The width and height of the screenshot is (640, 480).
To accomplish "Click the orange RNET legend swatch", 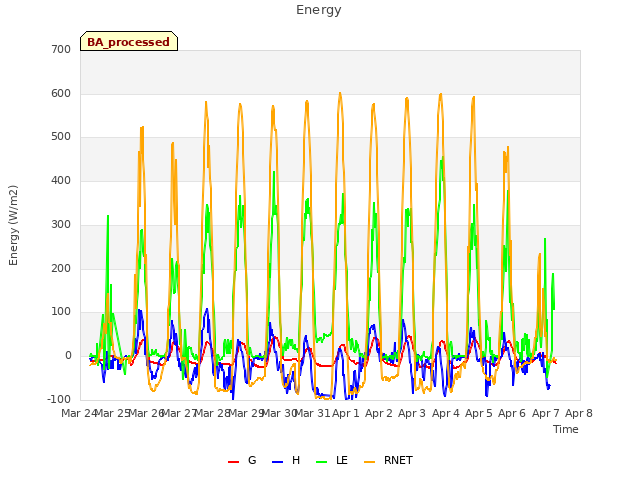I will click(369, 462).
